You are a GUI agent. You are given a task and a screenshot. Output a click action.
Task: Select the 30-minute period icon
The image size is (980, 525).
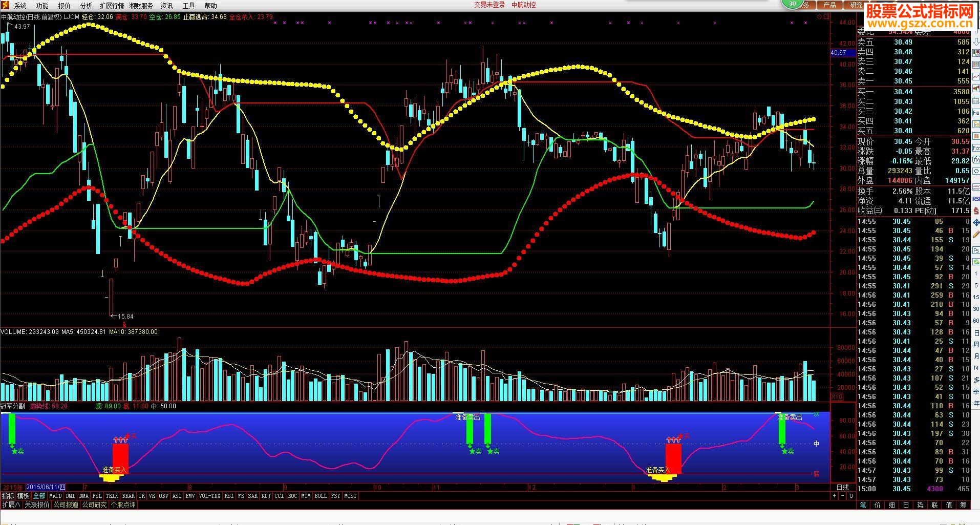(976, 309)
